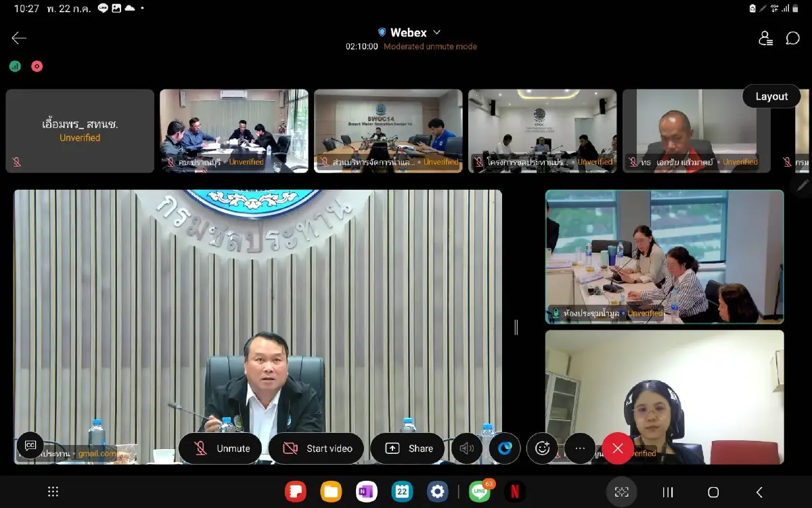This screenshot has width=812, height=508.
Task: Toggle microphone with Unmute button
Action: [221, 448]
